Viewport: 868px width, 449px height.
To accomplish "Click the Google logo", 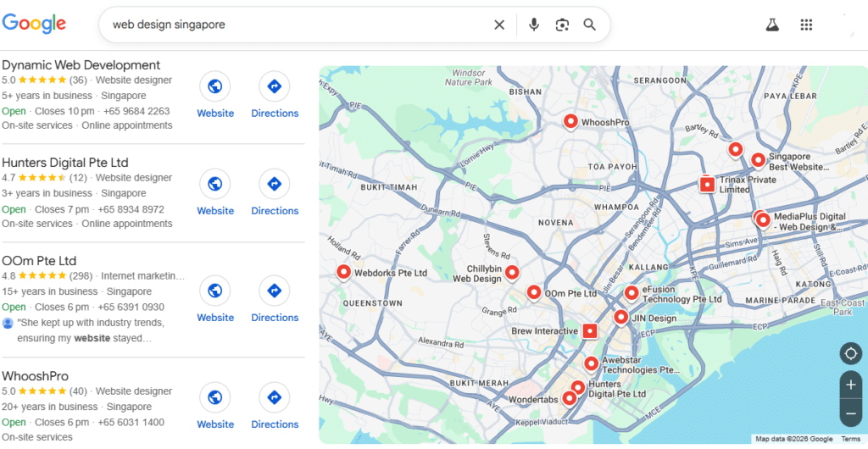I will tap(34, 23).
